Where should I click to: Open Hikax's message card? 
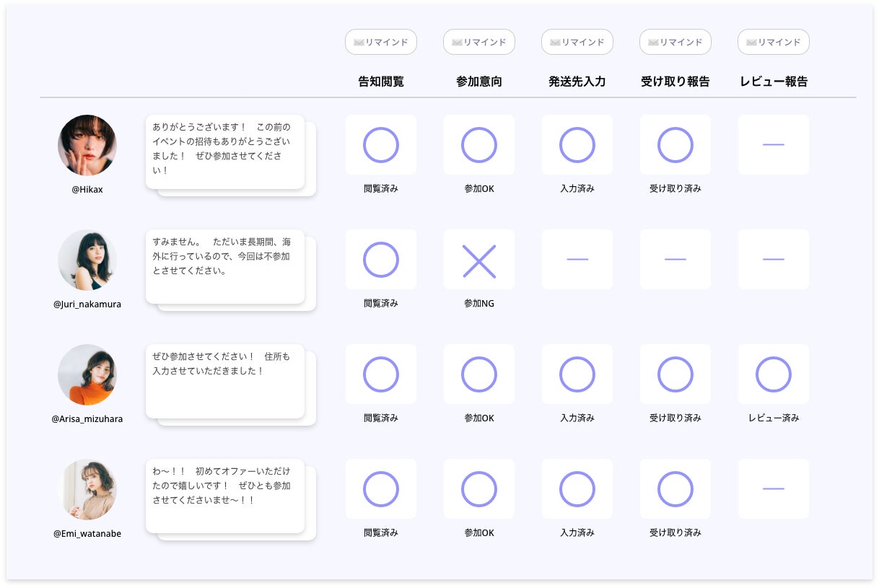(x=225, y=152)
